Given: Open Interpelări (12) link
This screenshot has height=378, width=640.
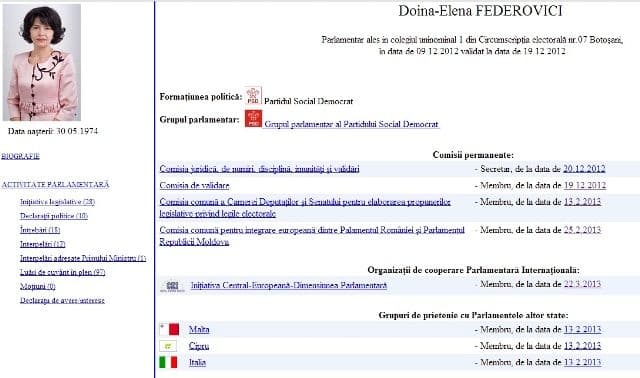Looking at the screenshot, I should [x=42, y=244].
